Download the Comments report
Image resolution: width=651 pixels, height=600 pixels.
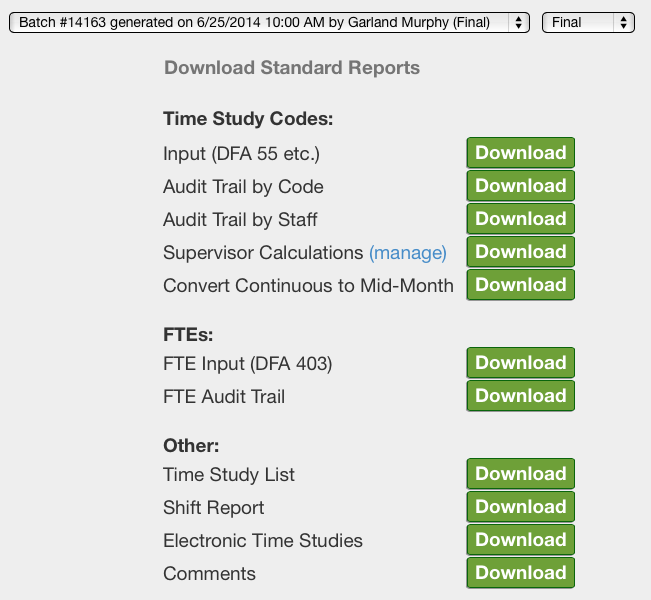520,573
